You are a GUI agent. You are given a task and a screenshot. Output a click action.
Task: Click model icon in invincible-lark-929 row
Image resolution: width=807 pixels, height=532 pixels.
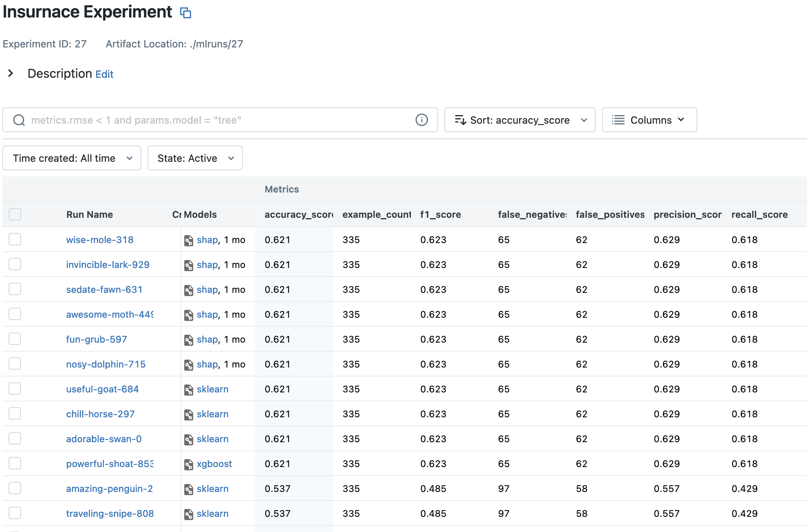tap(189, 265)
